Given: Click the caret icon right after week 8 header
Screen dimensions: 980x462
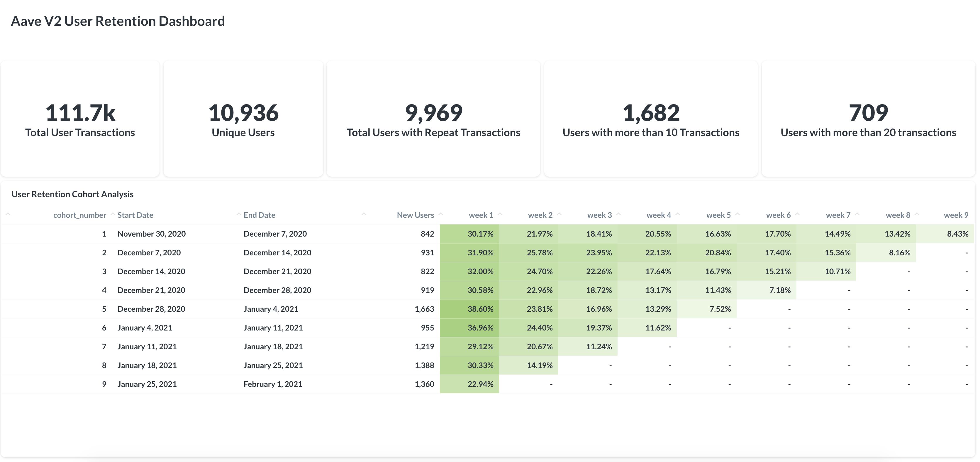Looking at the screenshot, I should point(917,215).
